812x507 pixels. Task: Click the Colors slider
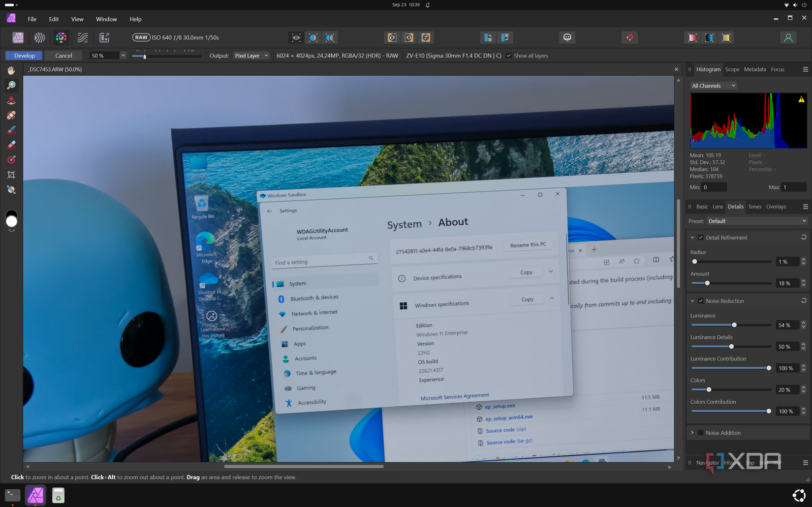(x=731, y=389)
